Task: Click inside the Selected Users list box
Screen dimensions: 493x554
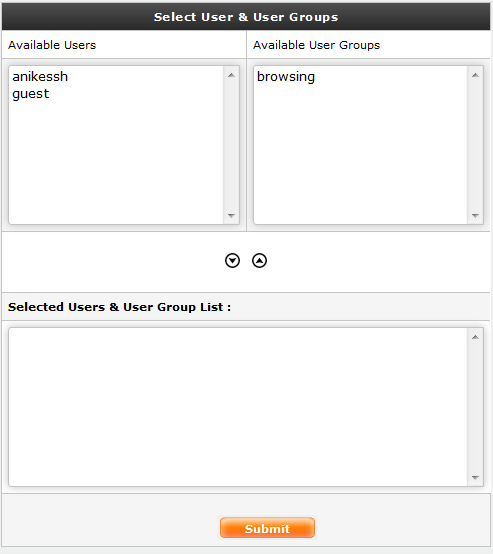Action: pos(238,407)
